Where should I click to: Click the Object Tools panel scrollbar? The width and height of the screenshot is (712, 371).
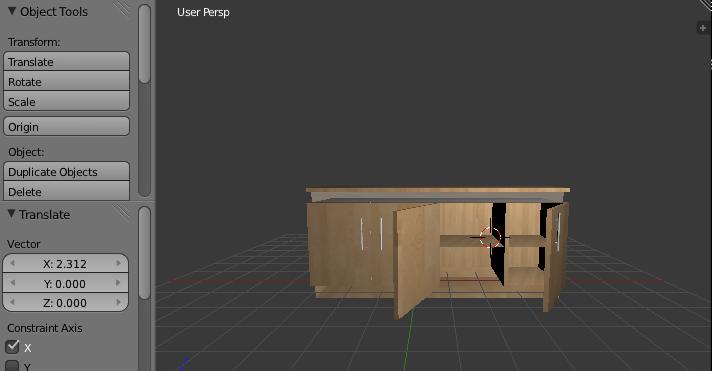pos(144,44)
